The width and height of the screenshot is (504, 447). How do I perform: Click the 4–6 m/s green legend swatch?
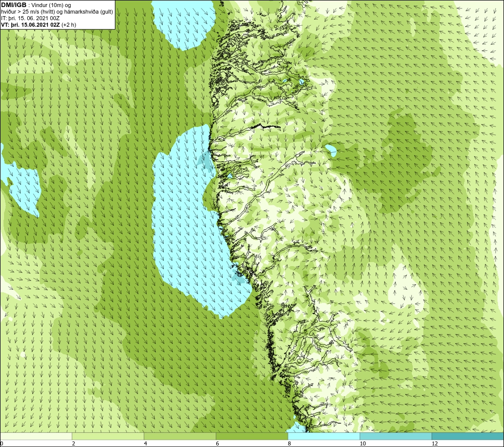(x=180, y=436)
